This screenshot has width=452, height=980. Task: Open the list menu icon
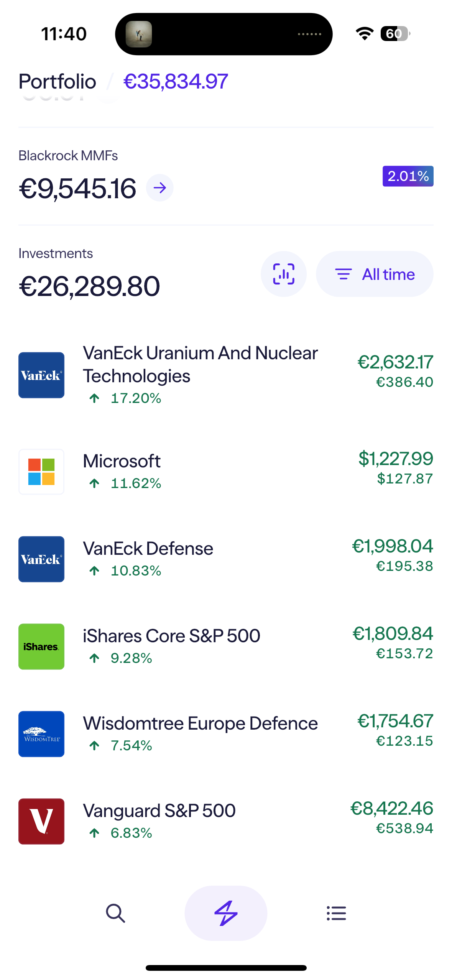point(336,913)
